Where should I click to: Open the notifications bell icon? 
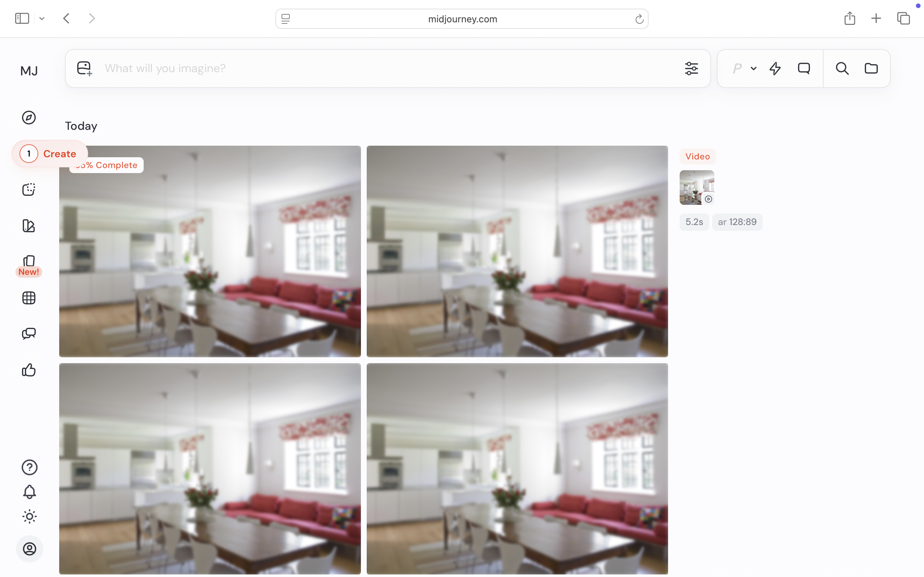(x=29, y=492)
